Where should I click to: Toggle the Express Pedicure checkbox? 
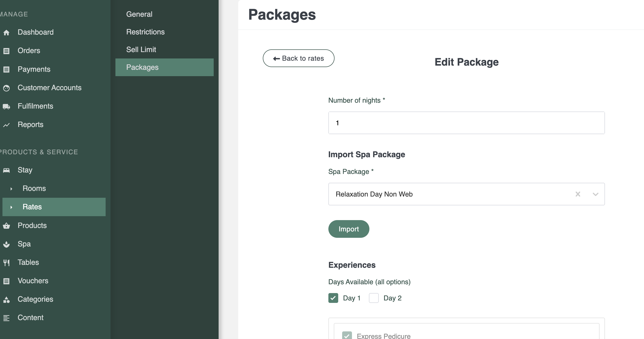[x=347, y=335]
